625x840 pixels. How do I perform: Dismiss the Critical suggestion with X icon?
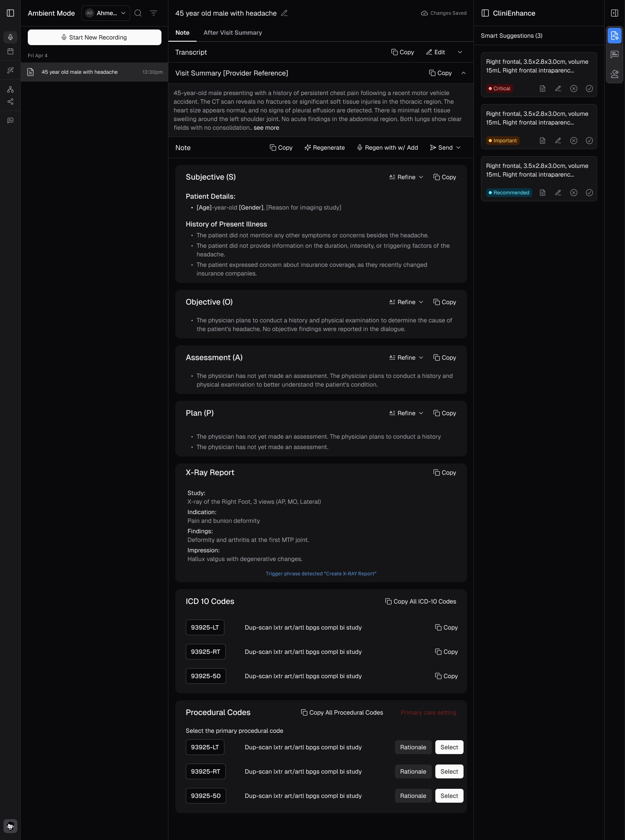(x=574, y=89)
